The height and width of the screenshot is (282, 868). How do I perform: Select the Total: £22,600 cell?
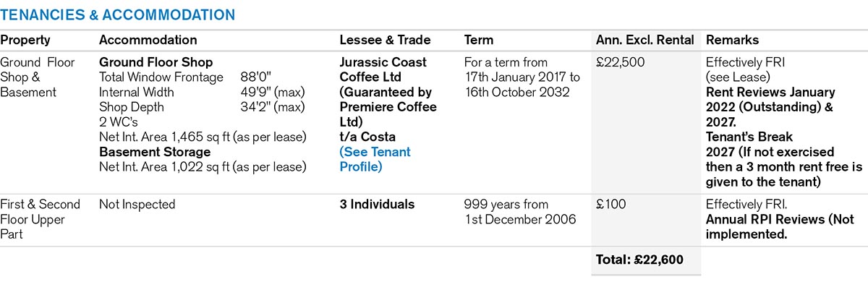(639, 258)
